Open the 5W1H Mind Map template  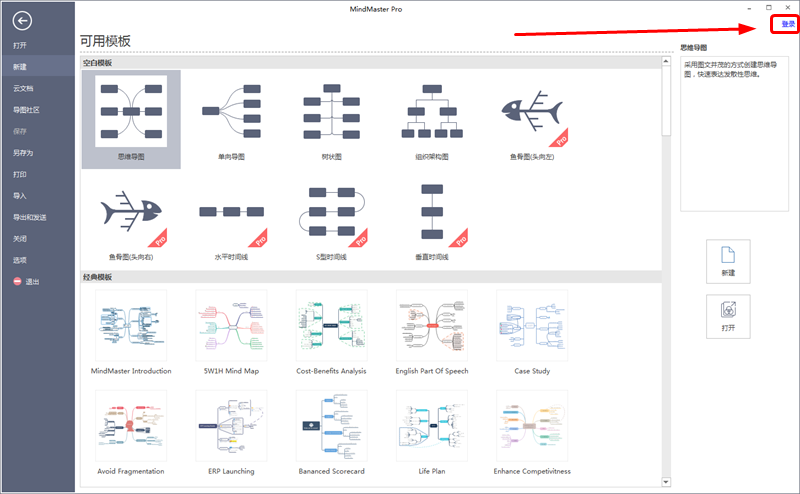coord(231,332)
